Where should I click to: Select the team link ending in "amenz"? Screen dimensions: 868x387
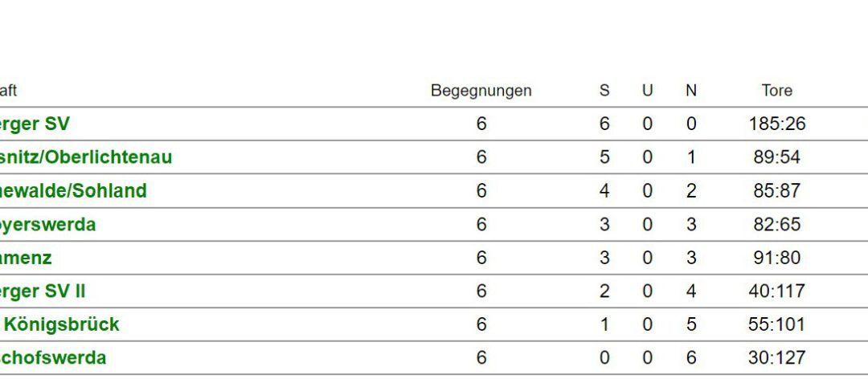point(26,258)
